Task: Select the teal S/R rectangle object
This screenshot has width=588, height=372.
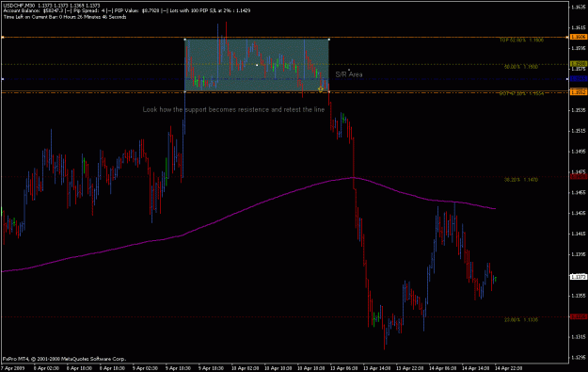Action: [257, 65]
